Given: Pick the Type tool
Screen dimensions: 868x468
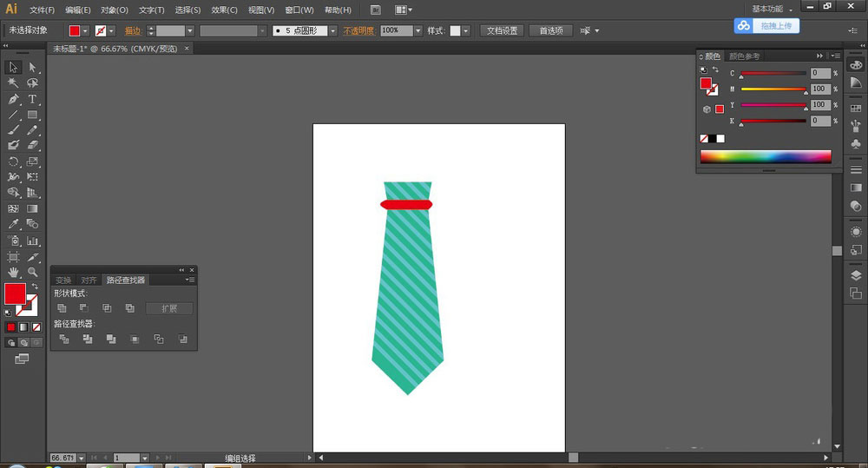Looking at the screenshot, I should [32, 99].
